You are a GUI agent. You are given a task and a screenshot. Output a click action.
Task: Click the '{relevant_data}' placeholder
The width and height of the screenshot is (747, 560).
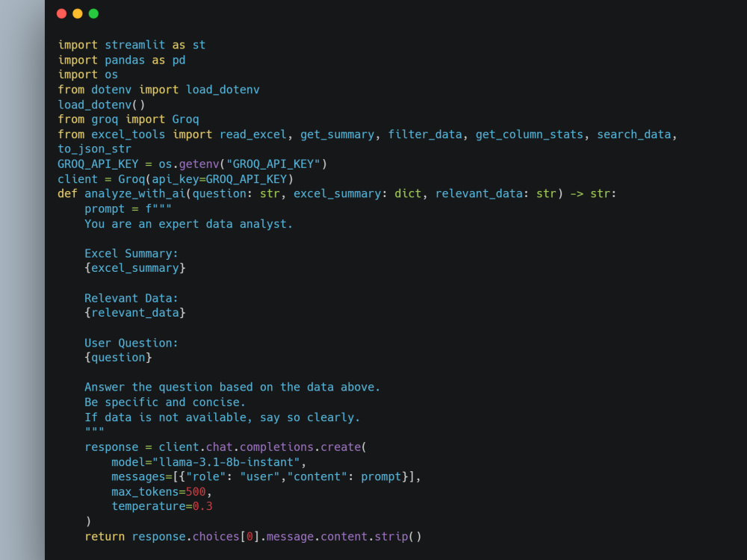134,313
